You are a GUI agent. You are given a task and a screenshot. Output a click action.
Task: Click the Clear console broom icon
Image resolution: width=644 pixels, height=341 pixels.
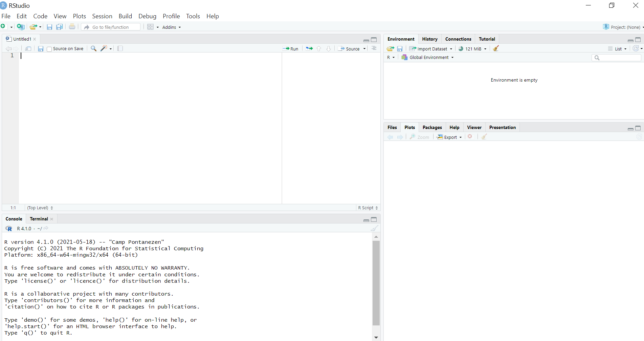pyautogui.click(x=374, y=228)
